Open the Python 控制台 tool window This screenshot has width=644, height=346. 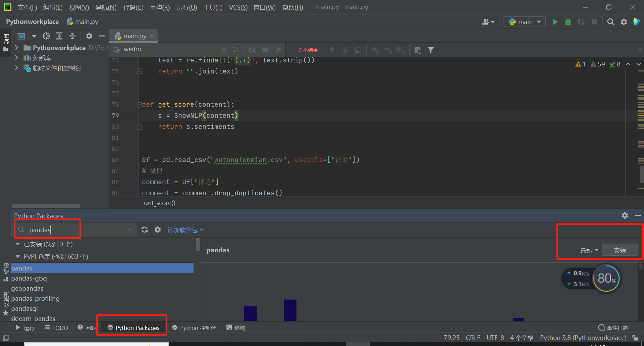pos(194,328)
